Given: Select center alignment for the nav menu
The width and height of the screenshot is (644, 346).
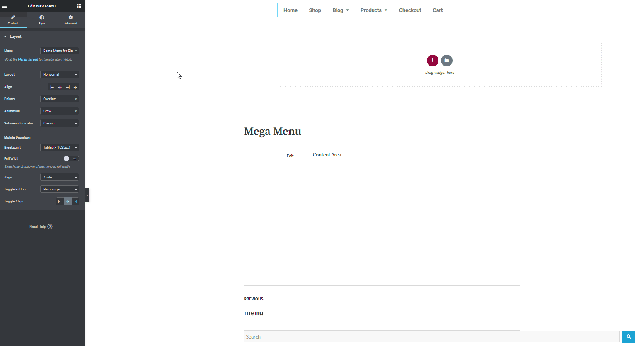Looking at the screenshot, I should tap(59, 87).
